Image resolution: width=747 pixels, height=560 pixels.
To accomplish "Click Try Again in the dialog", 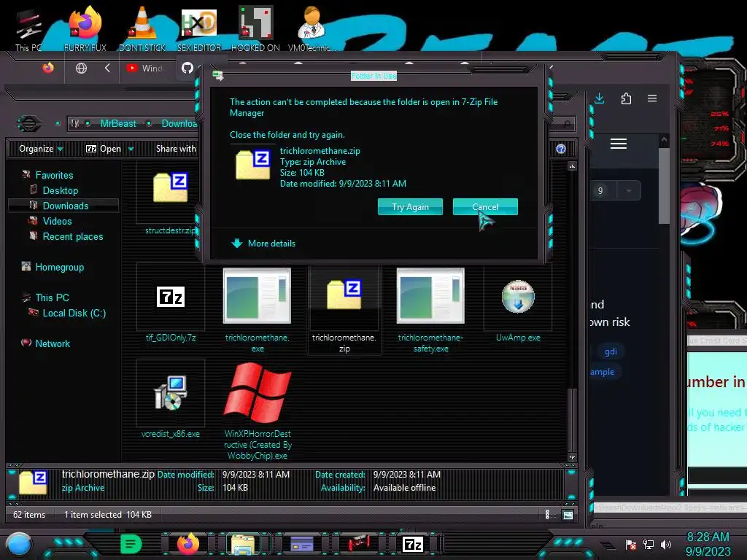I will [x=410, y=206].
